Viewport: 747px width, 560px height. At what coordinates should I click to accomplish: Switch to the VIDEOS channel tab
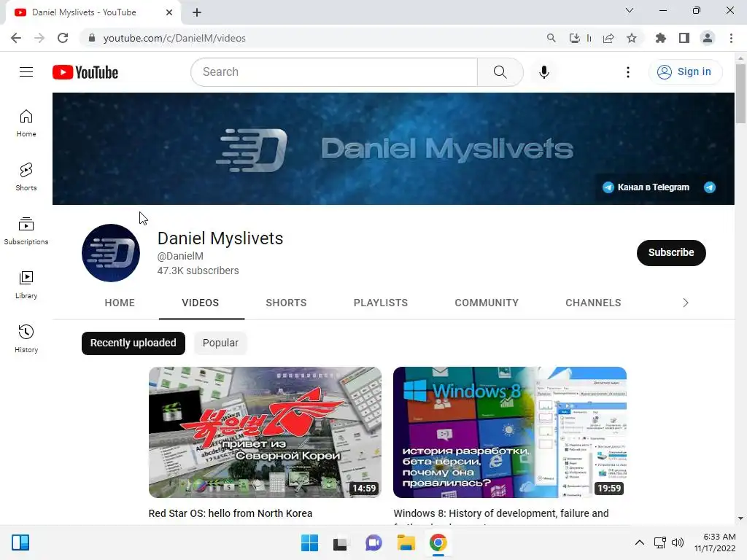201,303
